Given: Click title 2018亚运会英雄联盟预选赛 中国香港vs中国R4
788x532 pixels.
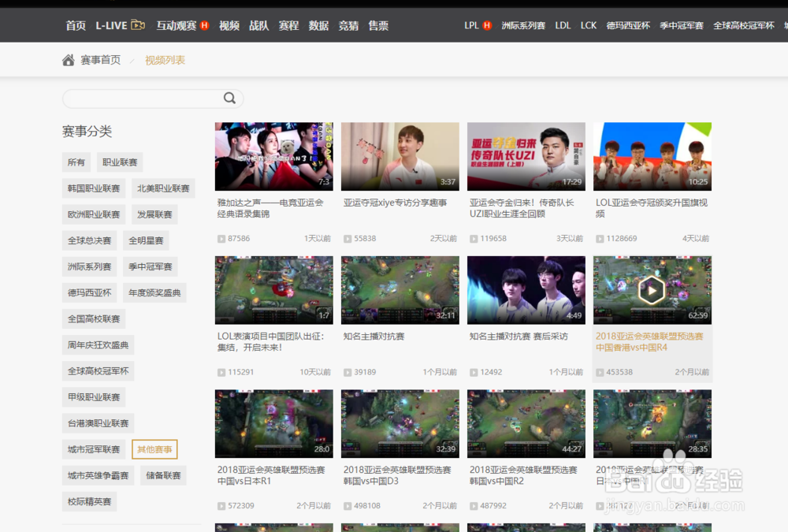Looking at the screenshot, I should 649,342.
